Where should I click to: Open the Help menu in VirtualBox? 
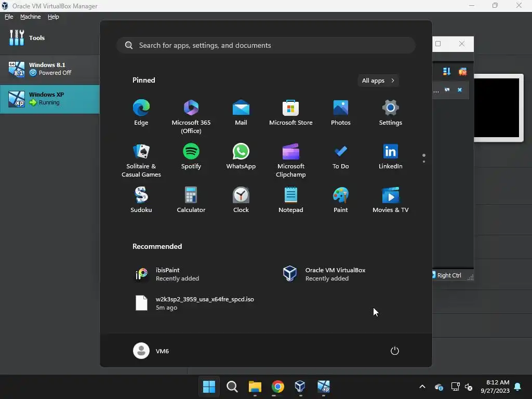(x=54, y=17)
